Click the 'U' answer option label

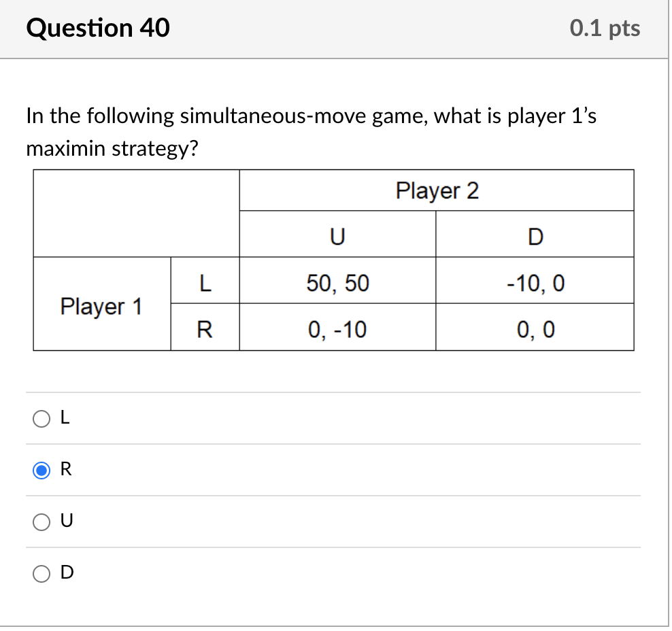(67, 520)
